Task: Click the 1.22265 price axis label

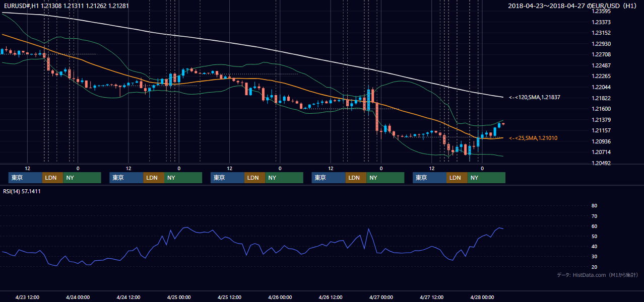Action: tap(601, 76)
